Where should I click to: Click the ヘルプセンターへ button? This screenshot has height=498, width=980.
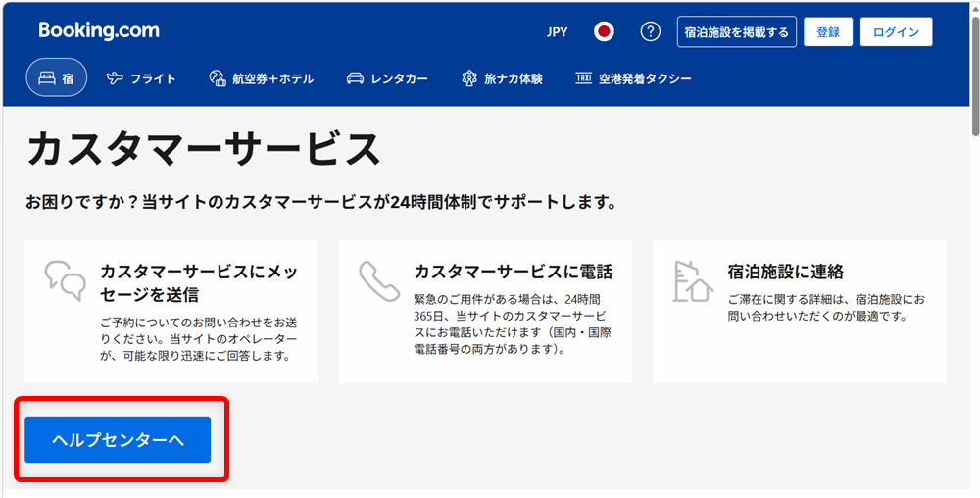pyautogui.click(x=118, y=440)
